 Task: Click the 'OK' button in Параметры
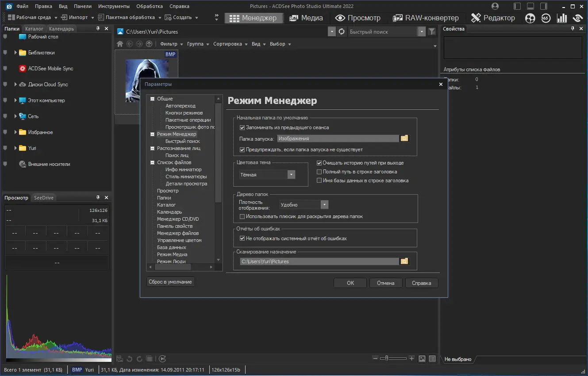point(350,283)
